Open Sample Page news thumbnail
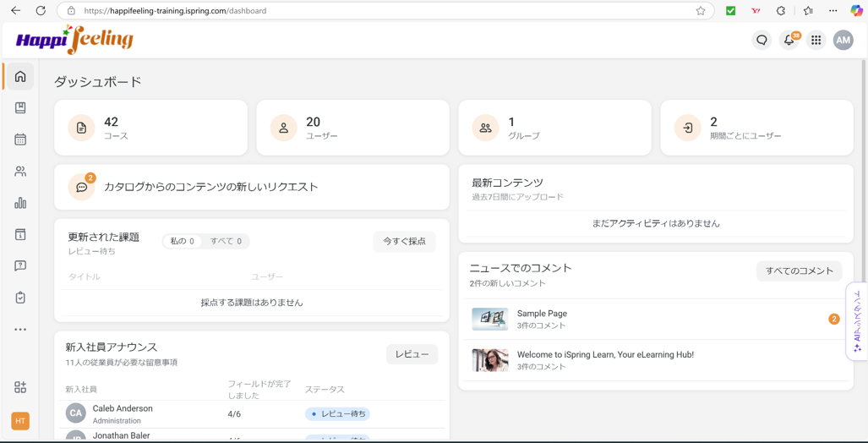868x443 pixels. [489, 319]
